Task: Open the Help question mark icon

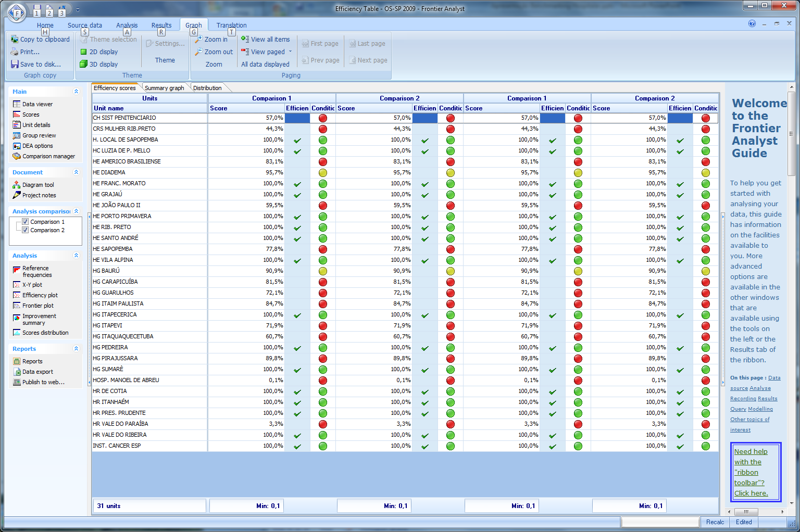Action: pos(752,23)
